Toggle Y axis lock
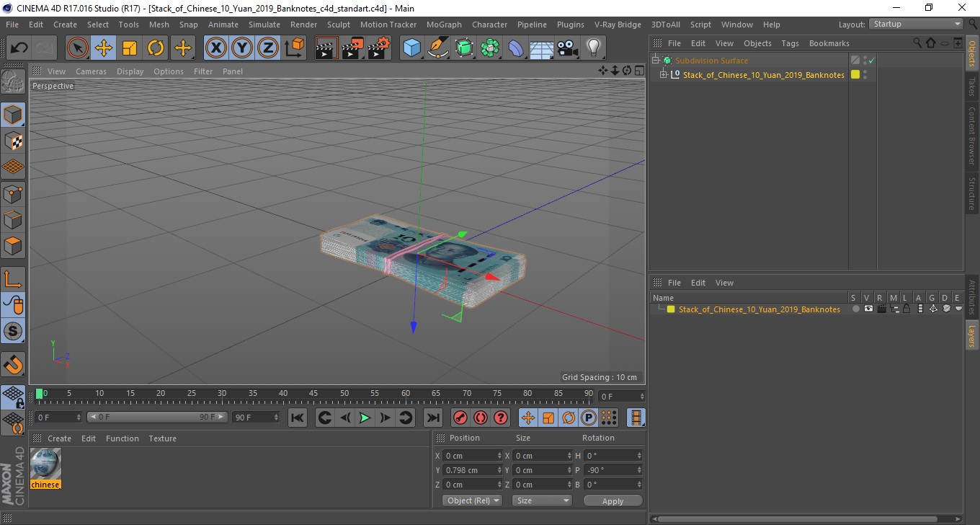Image resolution: width=980 pixels, height=525 pixels. [241, 48]
